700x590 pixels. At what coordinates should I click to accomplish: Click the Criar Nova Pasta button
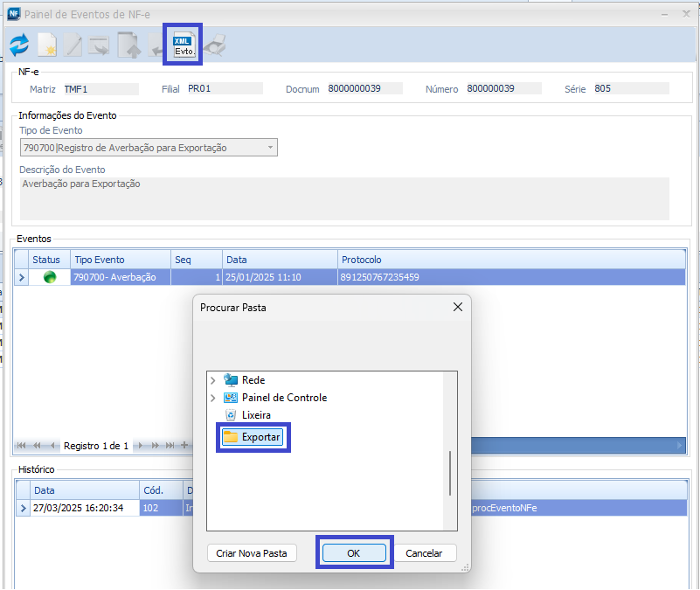tap(252, 553)
